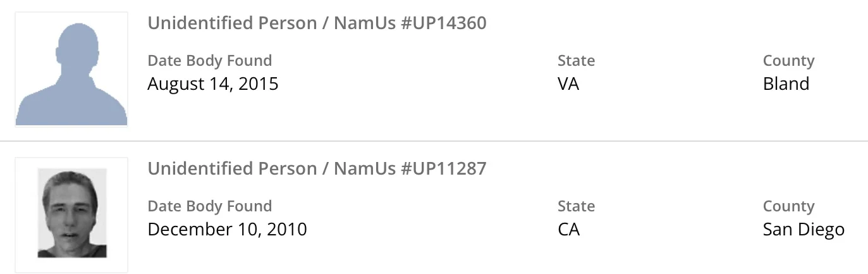Click "Date Body Found" label above December 10, 2010
The height and width of the screenshot is (274, 868).
click(x=210, y=206)
